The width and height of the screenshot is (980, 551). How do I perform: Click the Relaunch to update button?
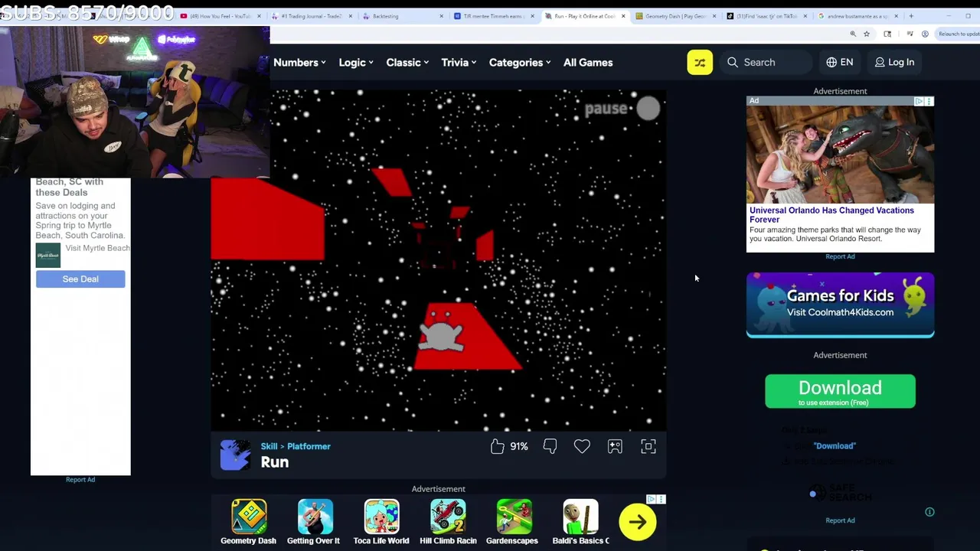[x=959, y=34]
